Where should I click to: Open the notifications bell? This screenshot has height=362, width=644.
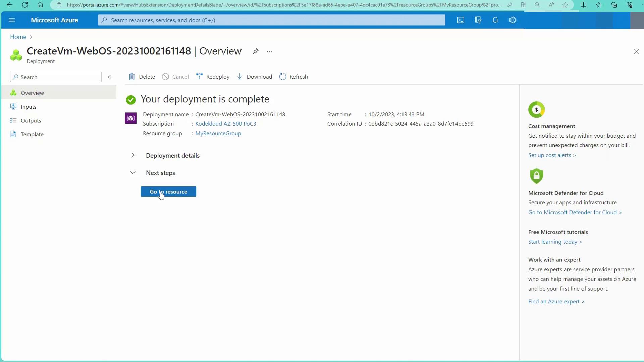(x=495, y=20)
